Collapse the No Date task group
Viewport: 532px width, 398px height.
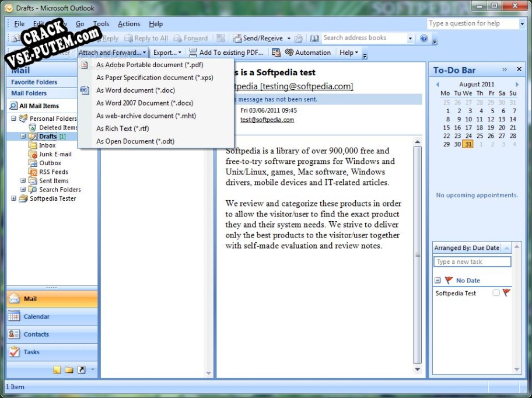pyautogui.click(x=437, y=281)
